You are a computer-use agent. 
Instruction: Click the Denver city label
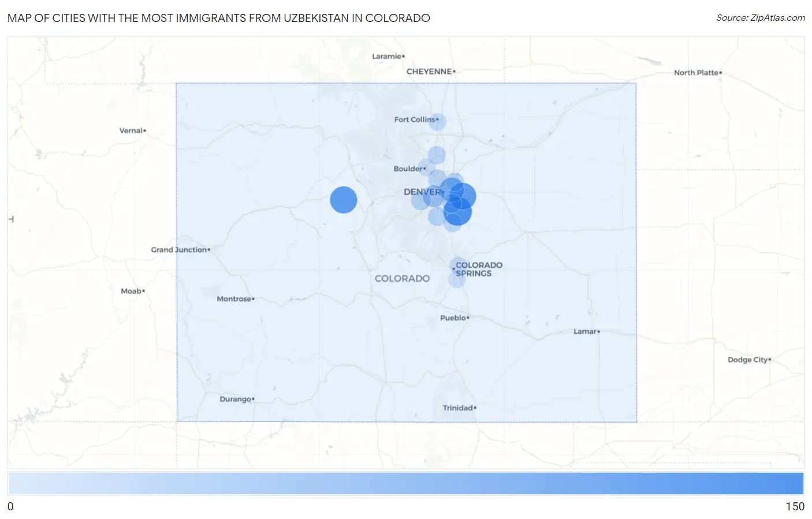(x=422, y=192)
